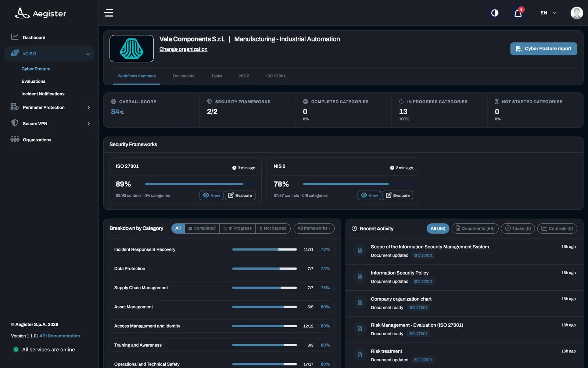Filter breakdown by In Progress
This screenshot has height=368, width=588.
point(237,229)
